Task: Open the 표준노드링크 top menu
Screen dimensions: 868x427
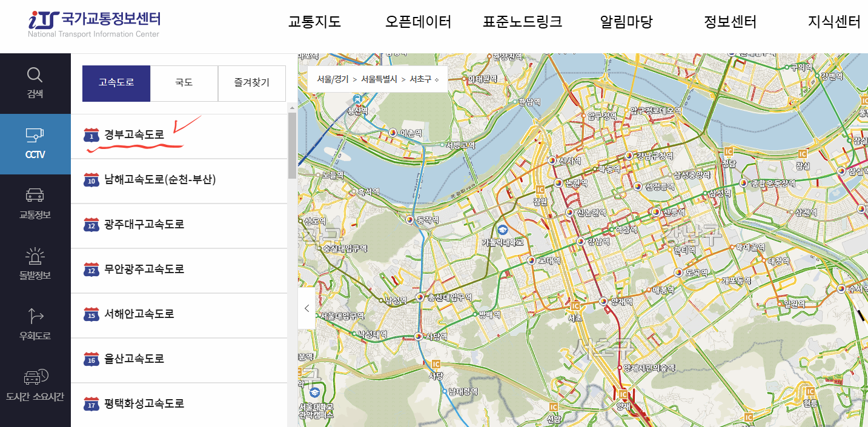Action: pyautogui.click(x=522, y=22)
